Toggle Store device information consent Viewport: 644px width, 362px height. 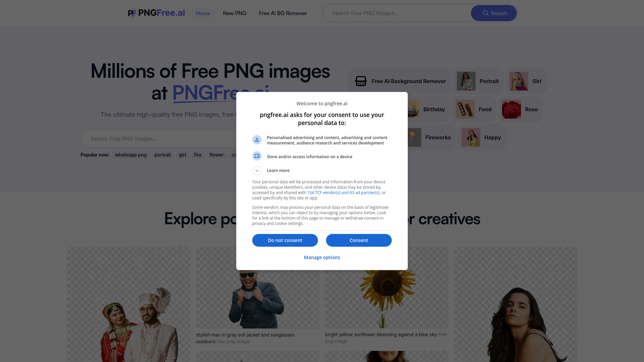pos(257,156)
